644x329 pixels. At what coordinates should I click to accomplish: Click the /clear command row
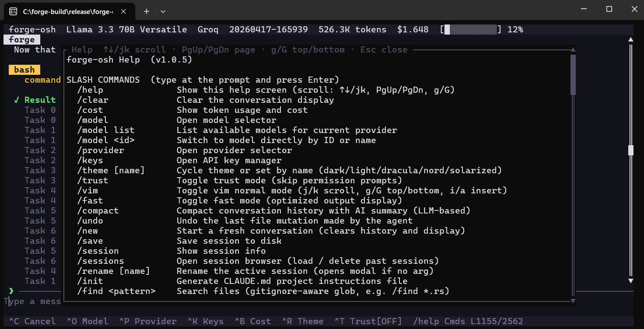[206, 100]
